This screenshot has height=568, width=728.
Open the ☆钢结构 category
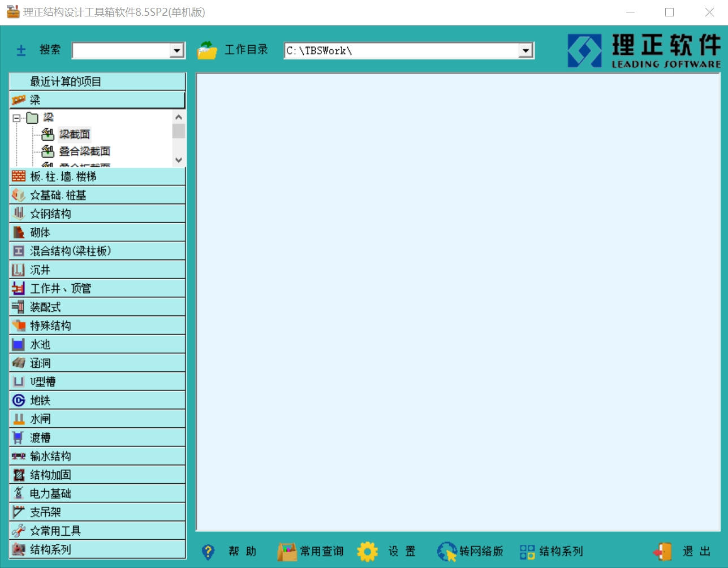click(x=97, y=214)
